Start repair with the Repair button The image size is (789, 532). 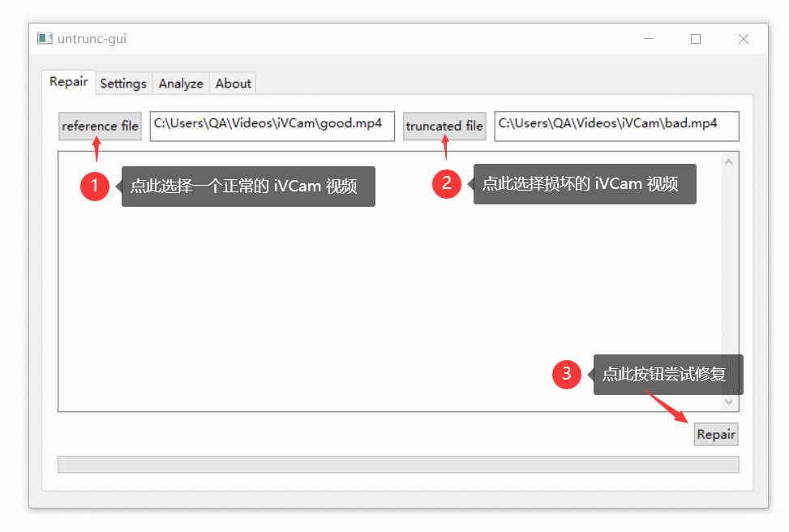(x=716, y=435)
